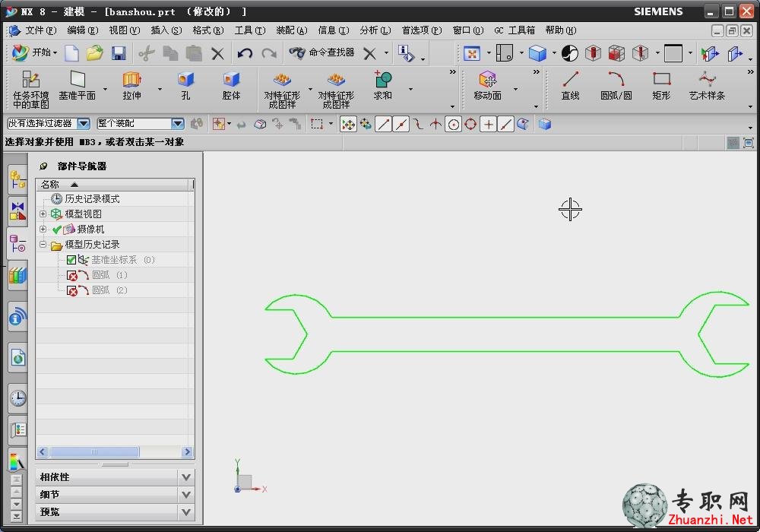Toggle the 基准坐标系 (0) checkbox
760x532 pixels.
71,260
